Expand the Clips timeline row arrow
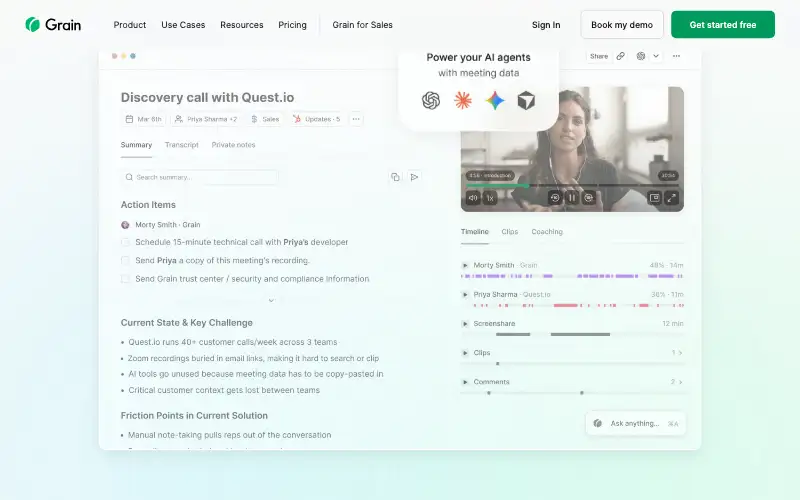This screenshot has height=500, width=800. tap(465, 353)
